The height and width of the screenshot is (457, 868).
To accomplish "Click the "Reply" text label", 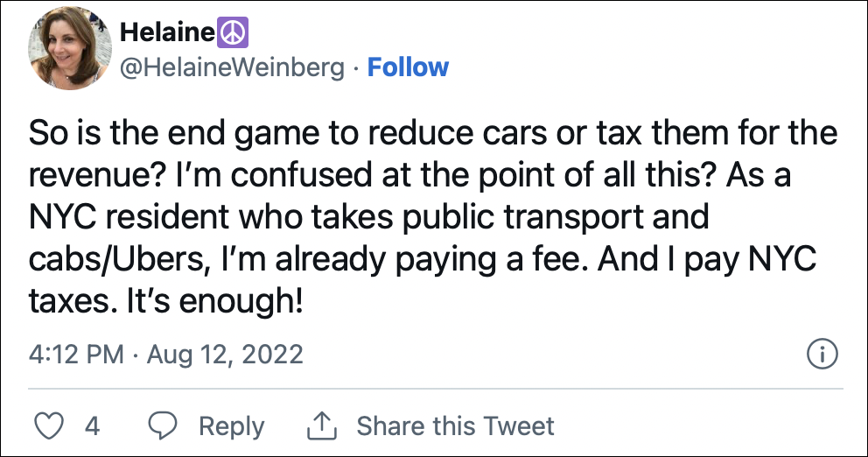I will [x=231, y=426].
